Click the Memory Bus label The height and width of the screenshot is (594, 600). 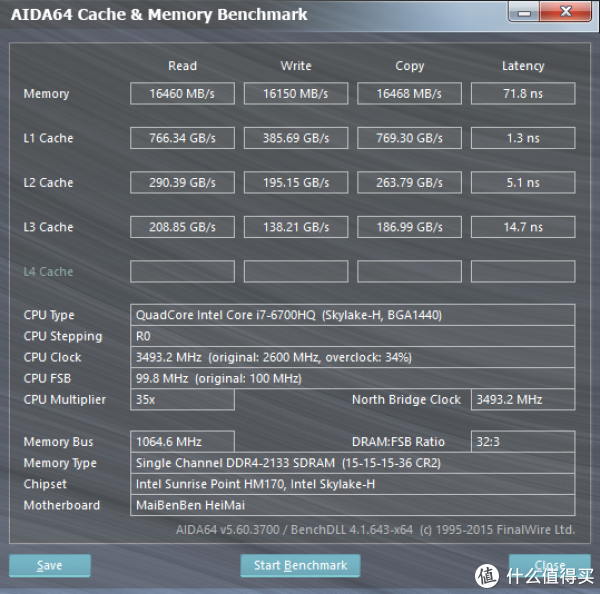click(58, 442)
